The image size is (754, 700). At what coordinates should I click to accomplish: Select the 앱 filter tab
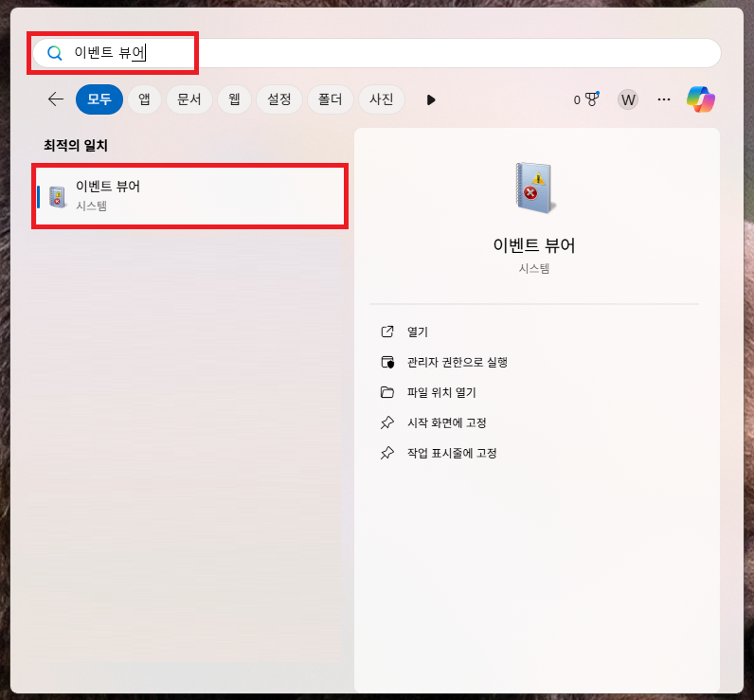click(144, 99)
